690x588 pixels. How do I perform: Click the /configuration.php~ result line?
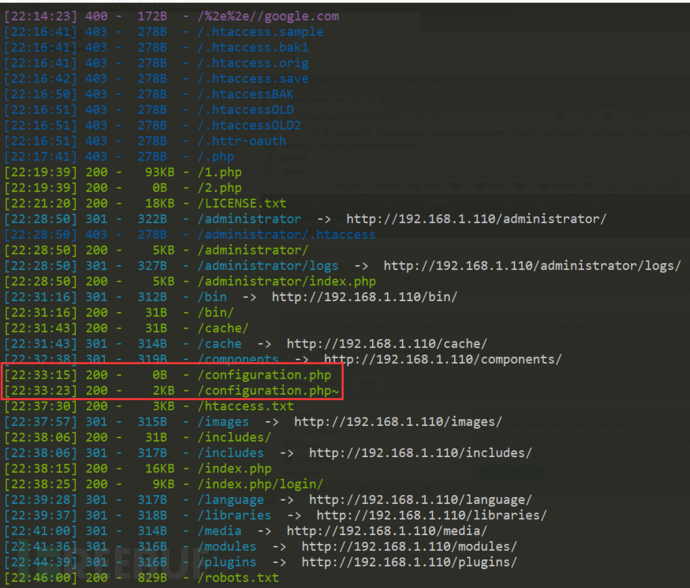pyautogui.click(x=172, y=391)
